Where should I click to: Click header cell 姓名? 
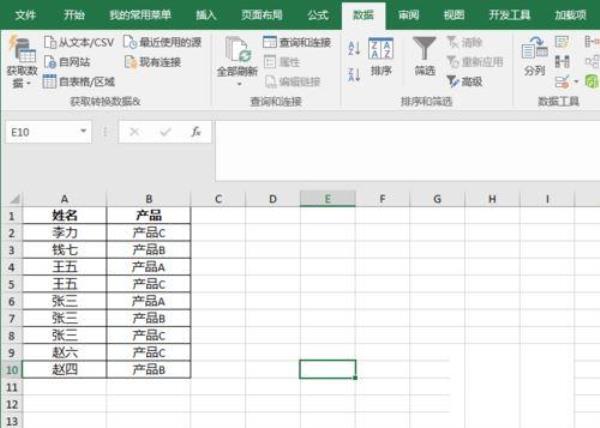[64, 216]
